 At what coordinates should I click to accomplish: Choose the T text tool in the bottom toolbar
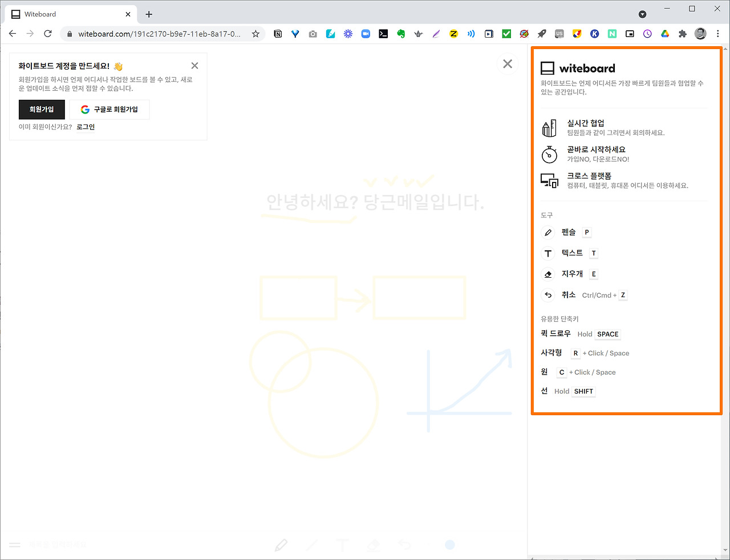click(343, 545)
